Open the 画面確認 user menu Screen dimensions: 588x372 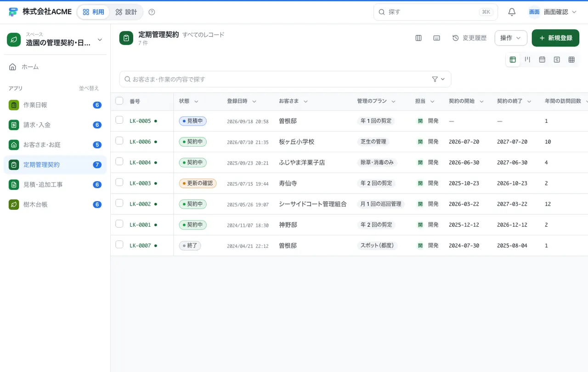pyautogui.click(x=553, y=12)
